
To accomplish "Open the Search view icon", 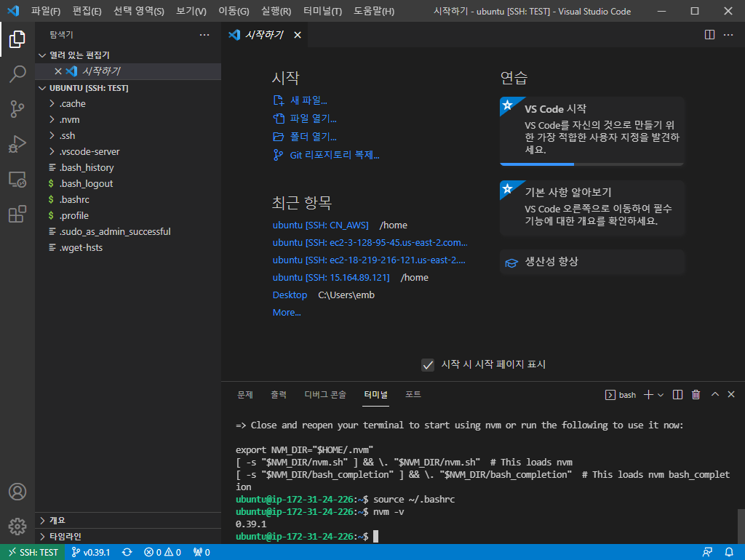I will 17,74.
